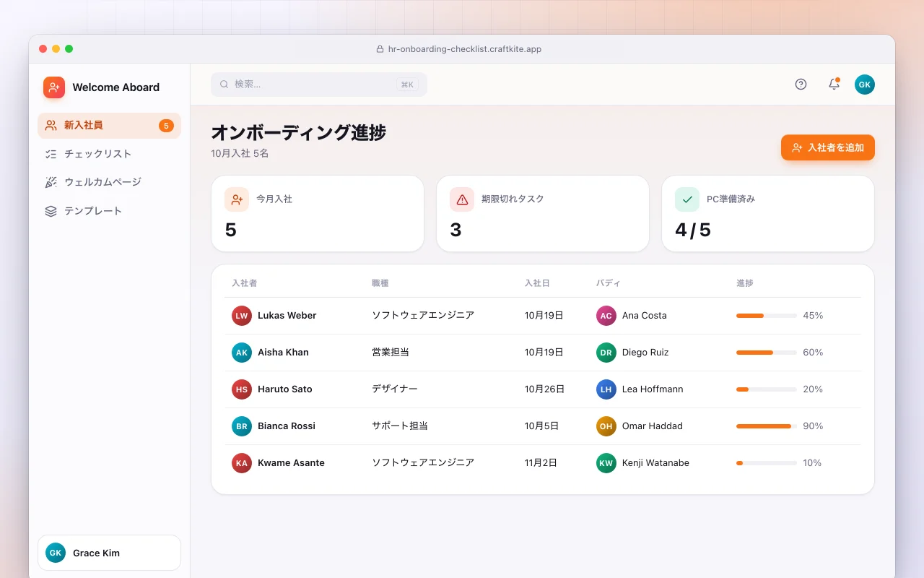Click the 進捗 column header
924x578 pixels.
745,283
